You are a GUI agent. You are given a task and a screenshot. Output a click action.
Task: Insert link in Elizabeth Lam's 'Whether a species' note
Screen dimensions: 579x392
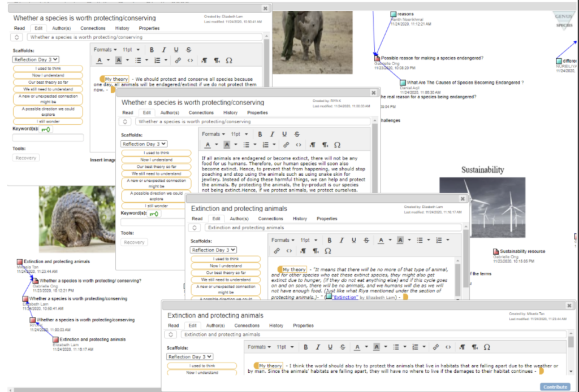(178, 60)
